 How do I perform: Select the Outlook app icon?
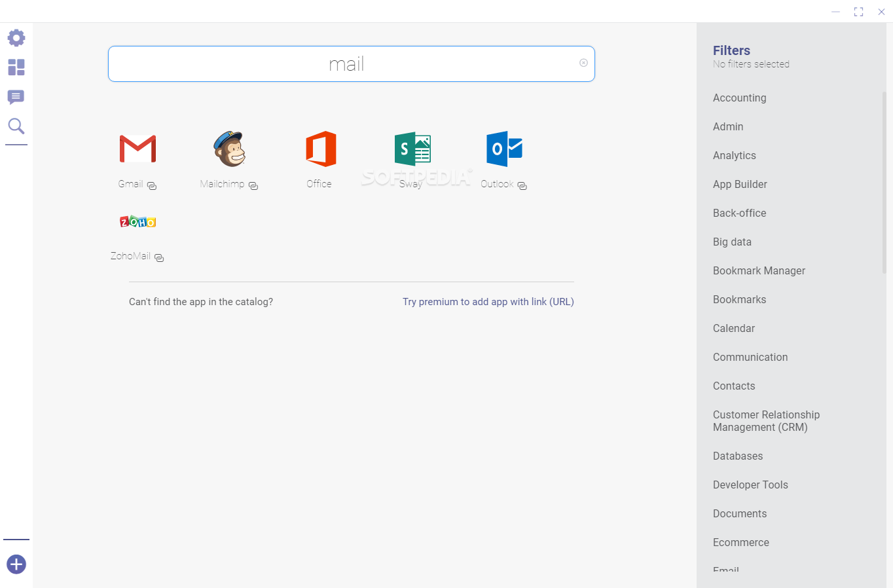pyautogui.click(x=504, y=149)
